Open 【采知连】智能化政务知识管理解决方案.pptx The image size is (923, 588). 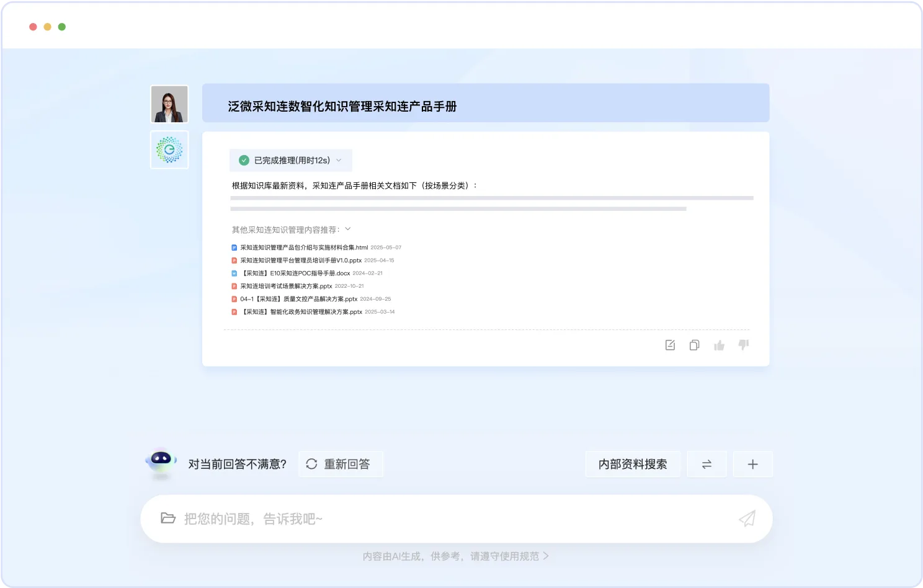click(x=301, y=312)
